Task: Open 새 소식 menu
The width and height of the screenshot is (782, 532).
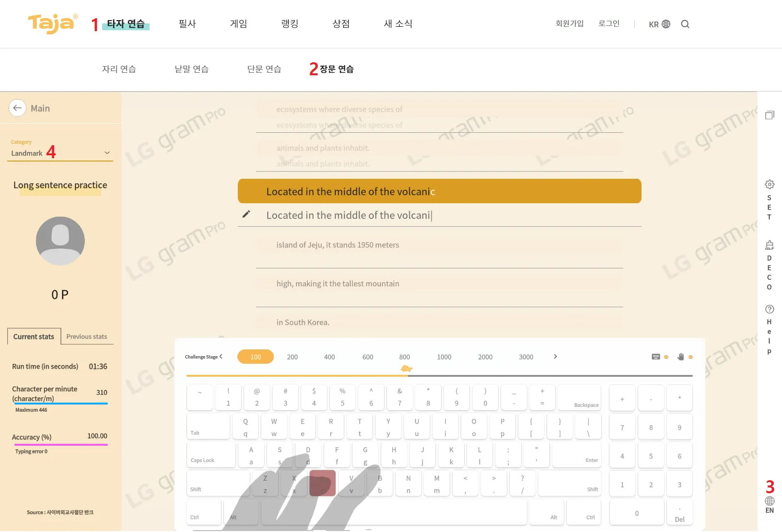Action: click(398, 23)
